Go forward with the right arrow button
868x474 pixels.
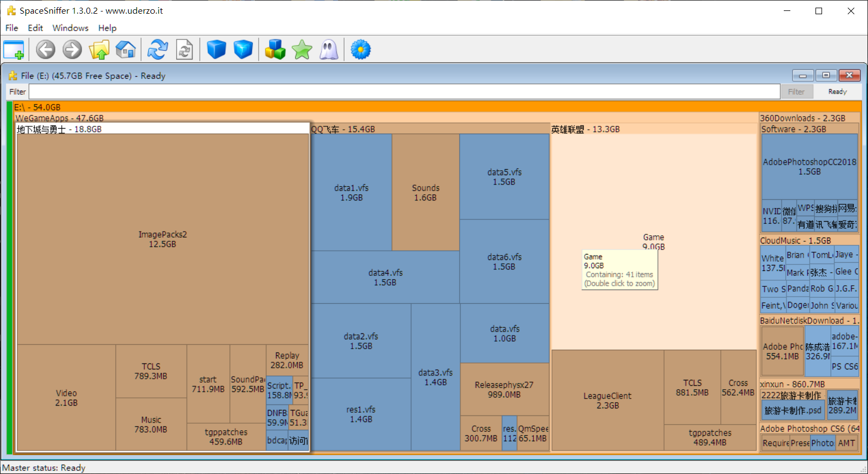pyautogui.click(x=72, y=50)
